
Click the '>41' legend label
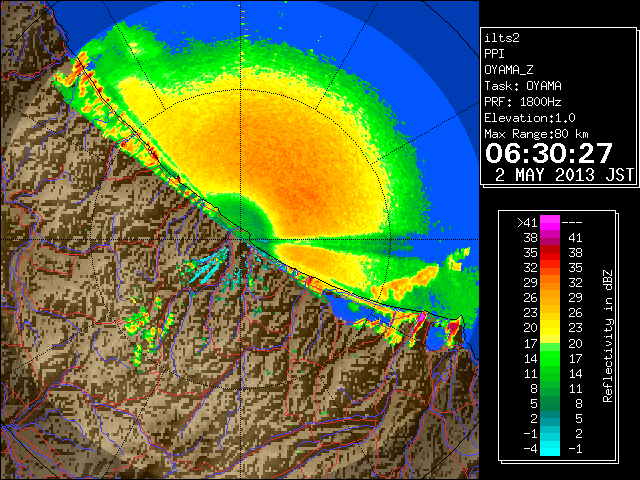click(527, 223)
